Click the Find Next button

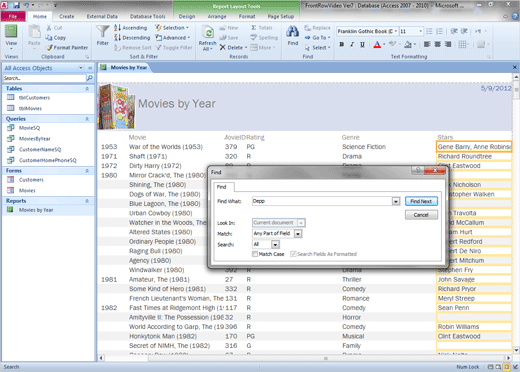(421, 201)
